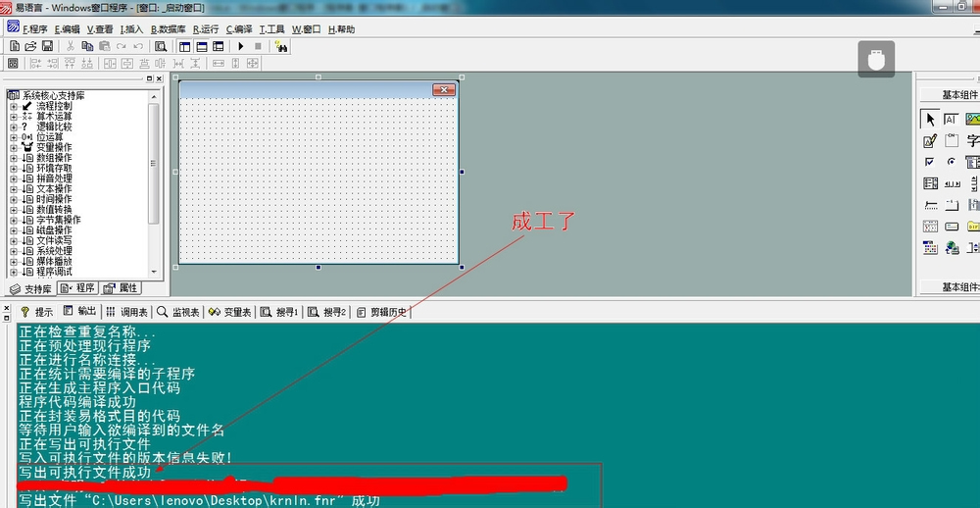Open the V.查看 menu
The image size is (980, 508).
point(100,29)
